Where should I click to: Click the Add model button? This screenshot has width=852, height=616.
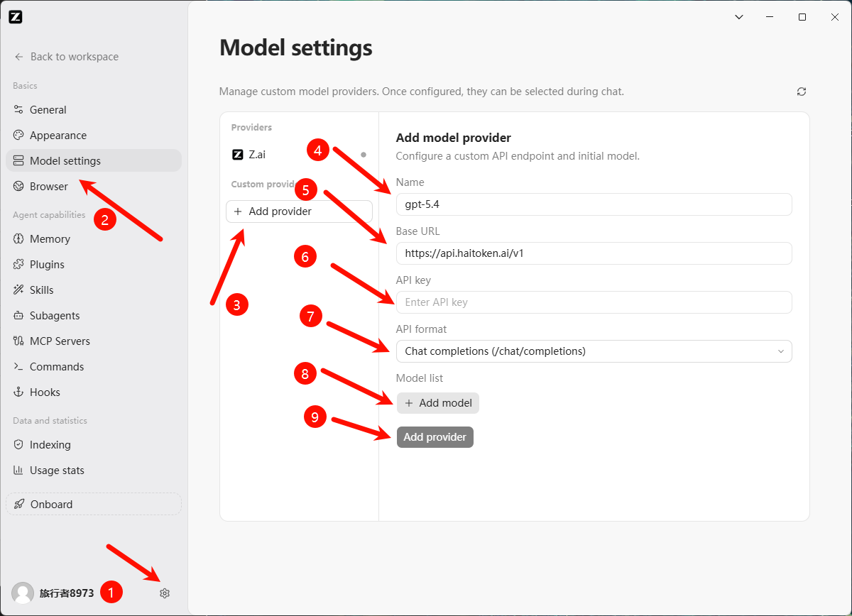tap(438, 403)
